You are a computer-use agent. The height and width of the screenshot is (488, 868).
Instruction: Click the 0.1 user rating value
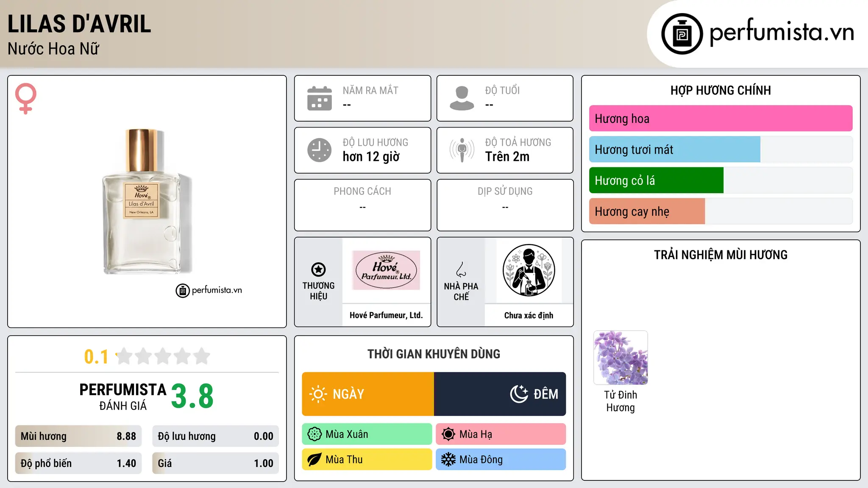(x=97, y=357)
